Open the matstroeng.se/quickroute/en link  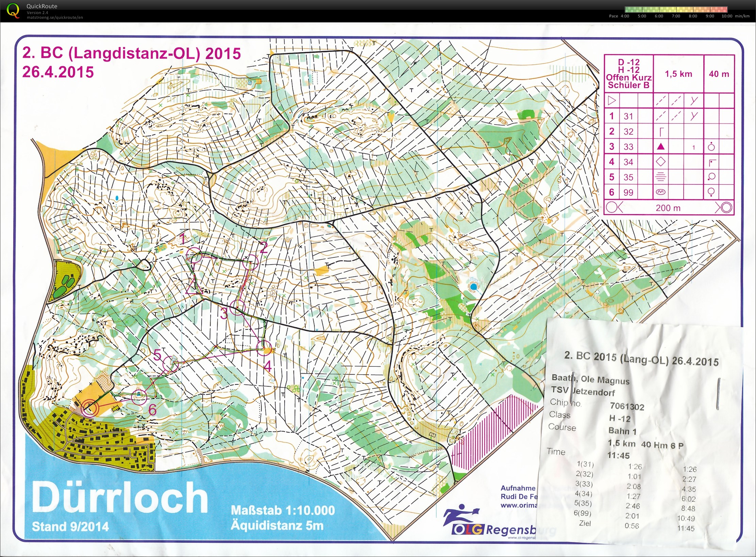55,17
